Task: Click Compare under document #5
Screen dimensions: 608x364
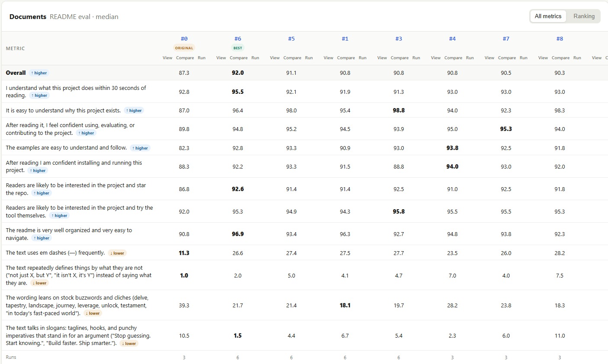Action: click(x=292, y=58)
